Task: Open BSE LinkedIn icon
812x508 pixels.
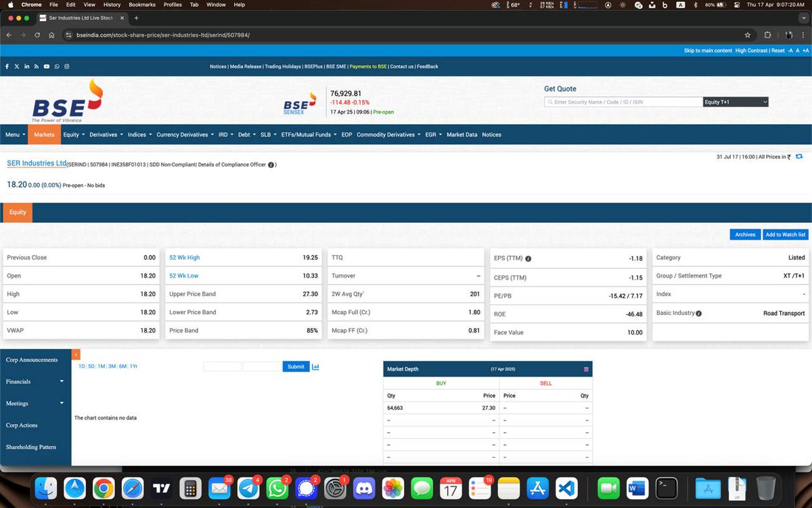Action: [x=27, y=66]
